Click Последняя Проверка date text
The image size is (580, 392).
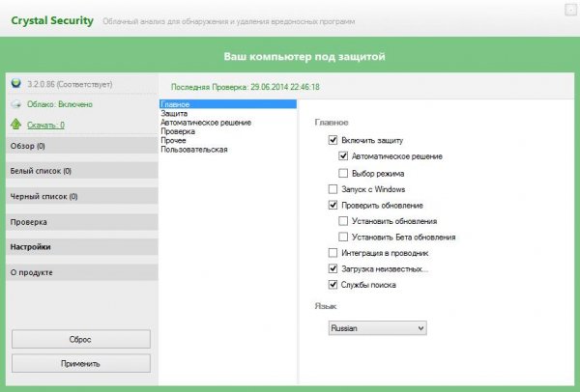(x=246, y=87)
